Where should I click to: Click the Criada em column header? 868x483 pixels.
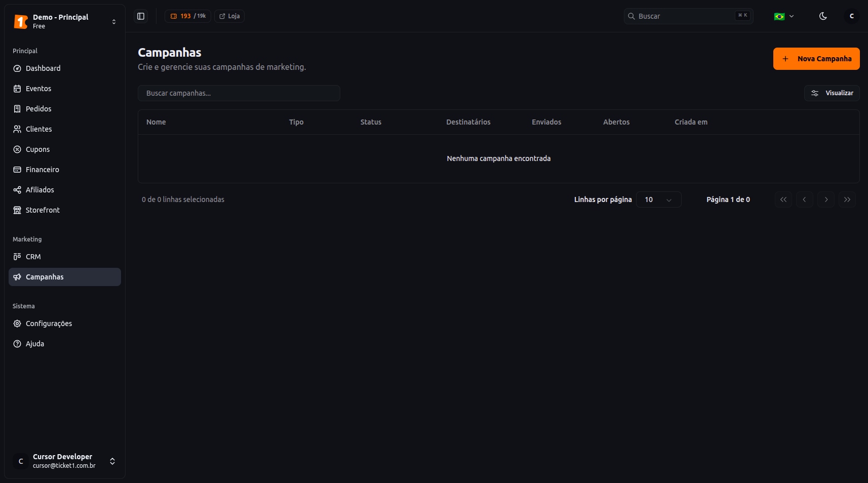[x=691, y=122]
